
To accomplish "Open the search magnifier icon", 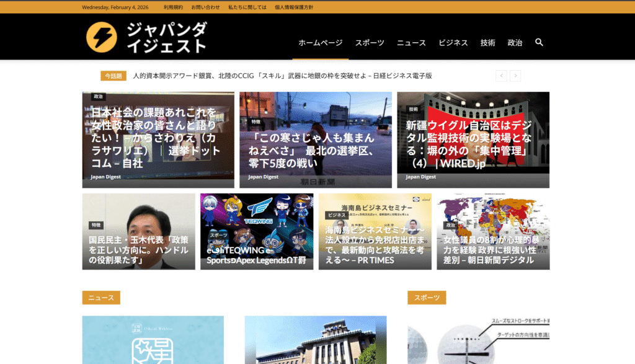I will pos(539,42).
